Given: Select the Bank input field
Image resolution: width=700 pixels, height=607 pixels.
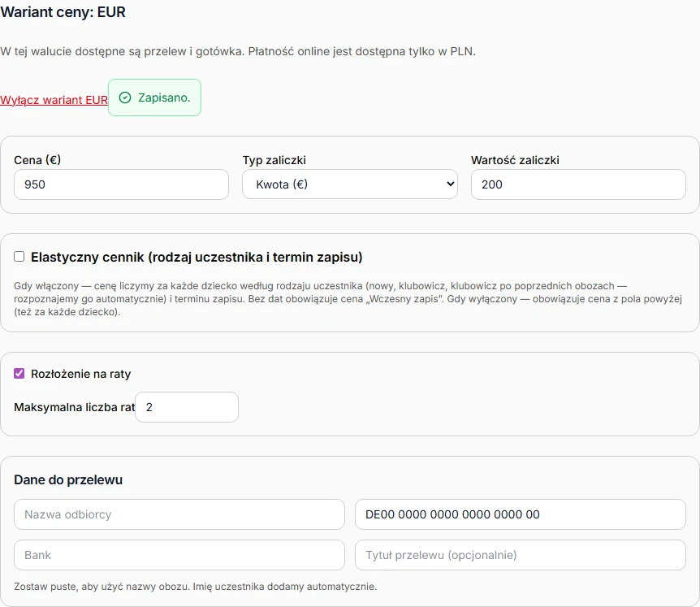Looking at the screenshot, I should pos(179,555).
